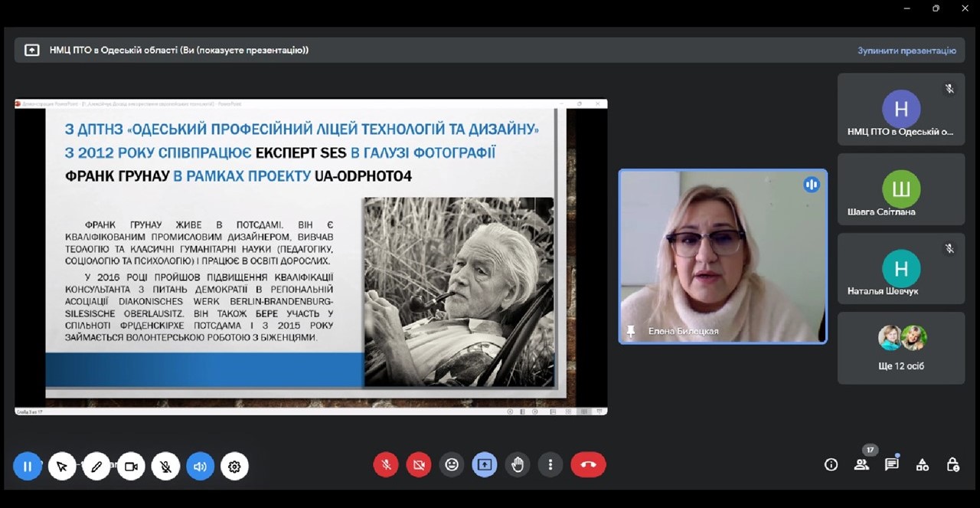Toggle the recorder webcam icon
The height and width of the screenshot is (508, 980).
tap(131, 466)
